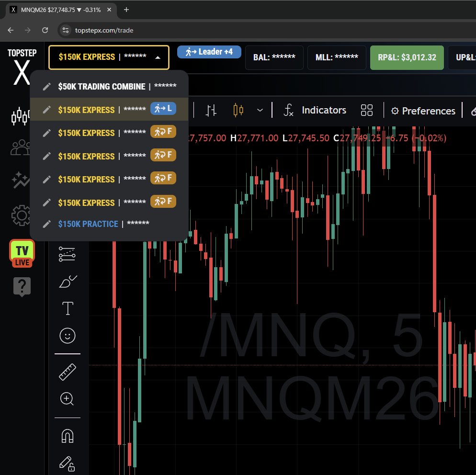Select the MNQM26 browser tab
The height and width of the screenshot is (475, 476).
[61, 10]
